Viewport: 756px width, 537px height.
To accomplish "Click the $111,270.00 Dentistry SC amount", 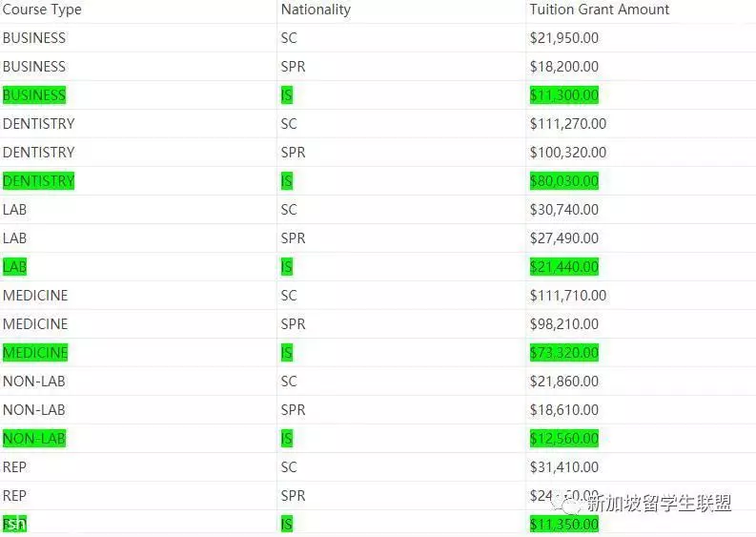I will click(567, 124).
